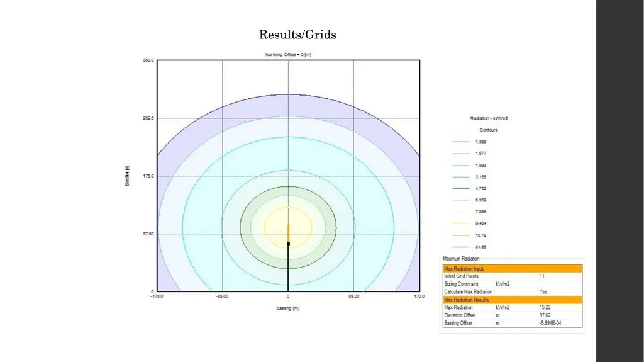This screenshot has height=362, width=644.
Task: Select the 1.388 contour legend line
Action: click(461, 142)
